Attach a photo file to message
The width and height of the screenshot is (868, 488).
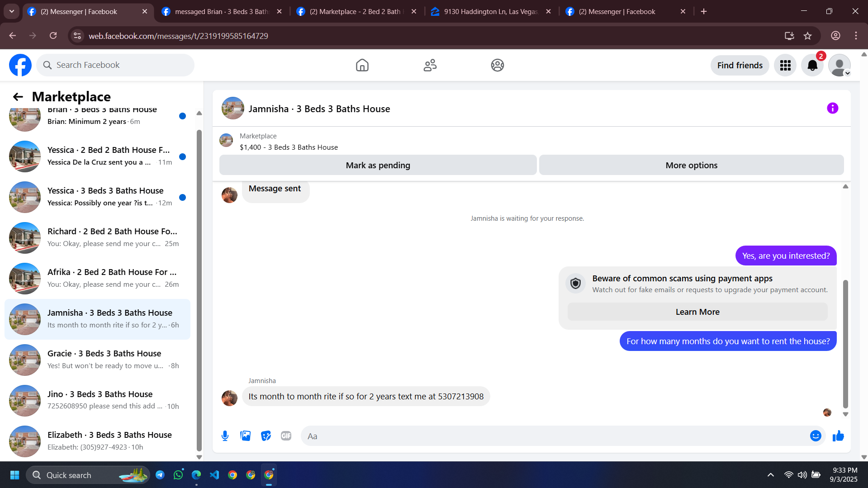coord(245,436)
